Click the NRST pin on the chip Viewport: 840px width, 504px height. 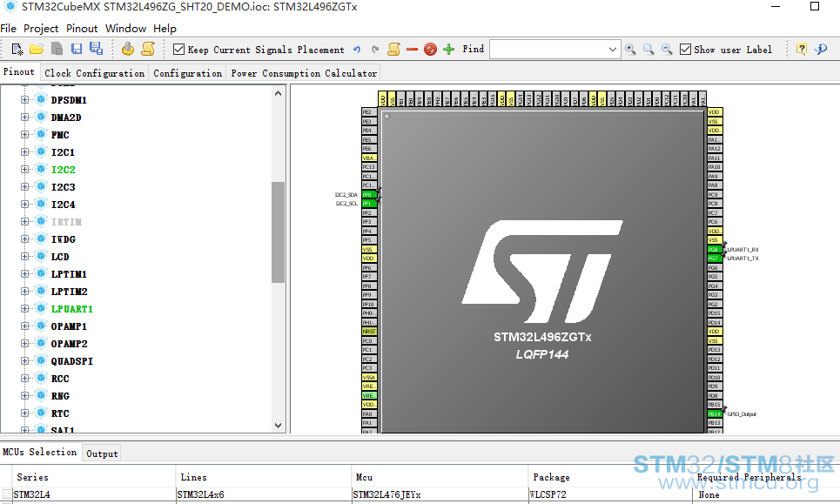tap(369, 332)
